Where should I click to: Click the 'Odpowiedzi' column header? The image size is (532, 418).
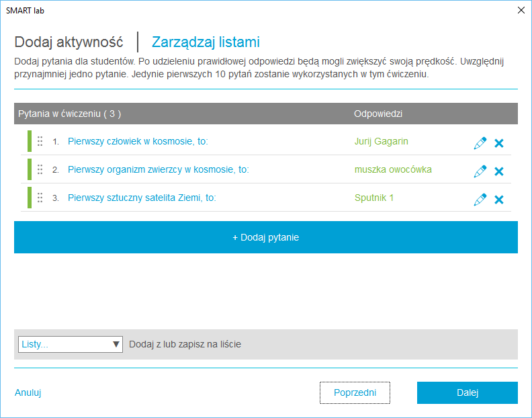(378, 114)
